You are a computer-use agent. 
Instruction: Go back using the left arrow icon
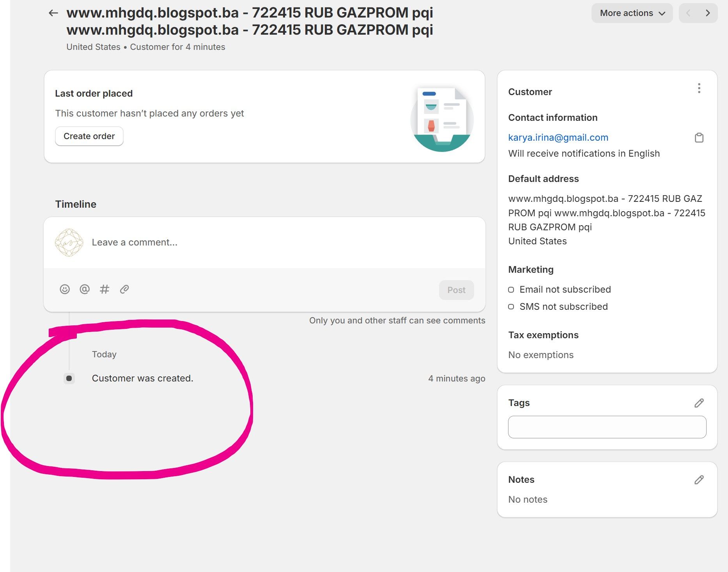click(x=53, y=13)
